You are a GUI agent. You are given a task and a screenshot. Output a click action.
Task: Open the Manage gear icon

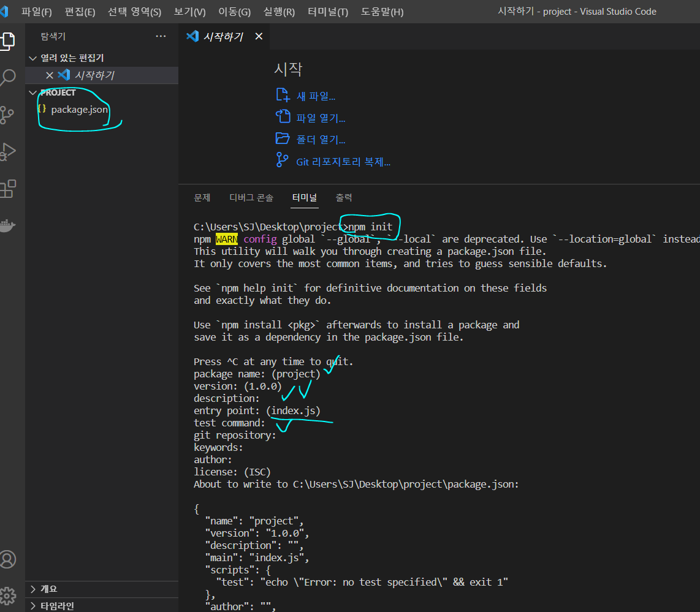point(7,595)
